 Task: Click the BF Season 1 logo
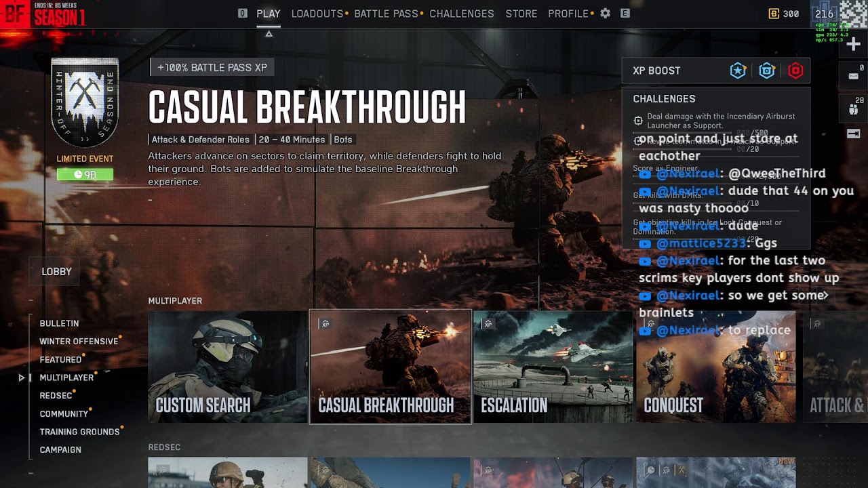(43, 14)
